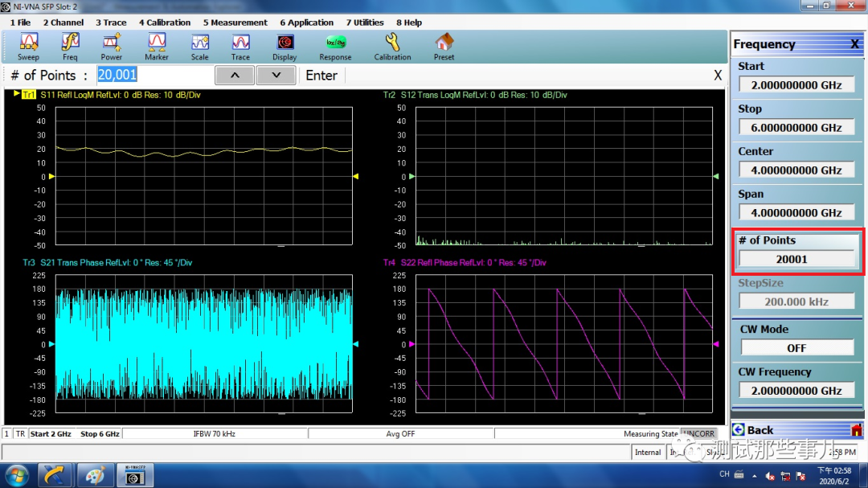Show hidden system tray icons arrow
The image size is (868, 488).
(754, 476)
